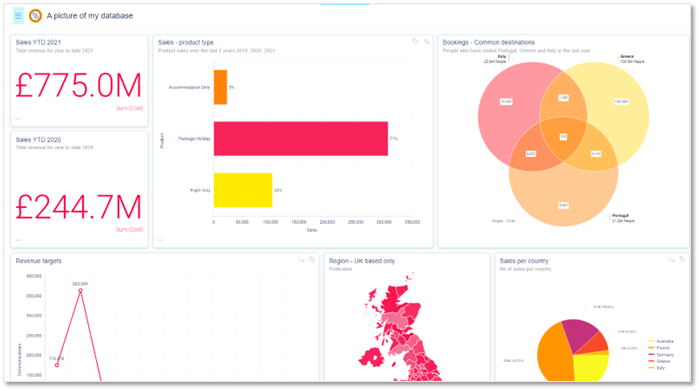Click the 363,368 peak point on Revenue targets

[80, 291]
